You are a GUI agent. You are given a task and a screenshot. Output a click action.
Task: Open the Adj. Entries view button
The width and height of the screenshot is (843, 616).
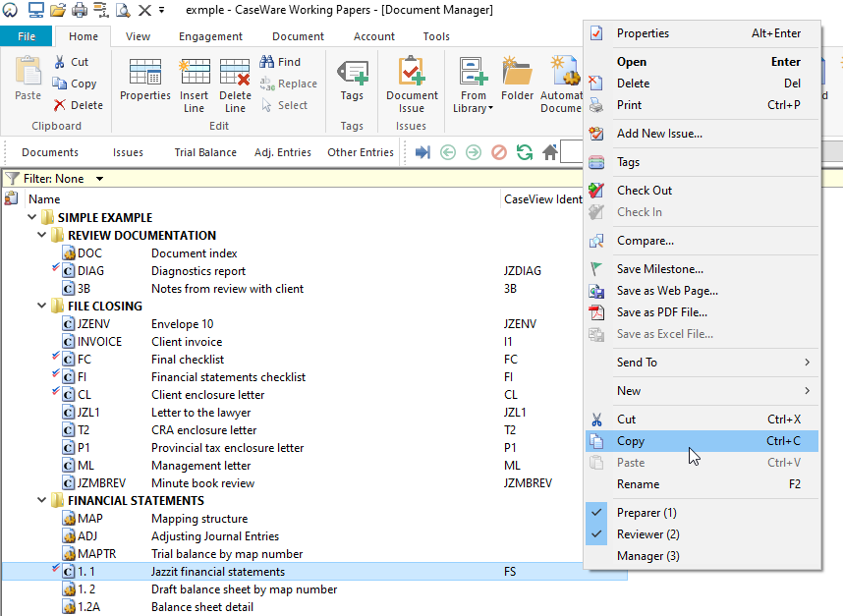283,152
